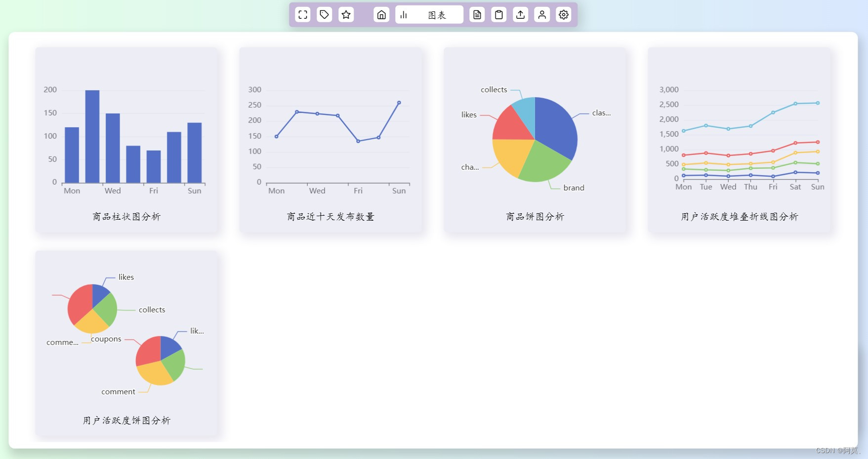Click the star favorites icon
The height and width of the screenshot is (459, 868).
tap(346, 15)
